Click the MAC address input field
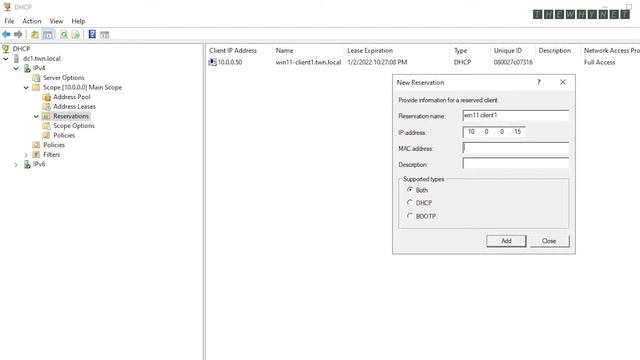Screen dimensions: 640x360 (516, 148)
